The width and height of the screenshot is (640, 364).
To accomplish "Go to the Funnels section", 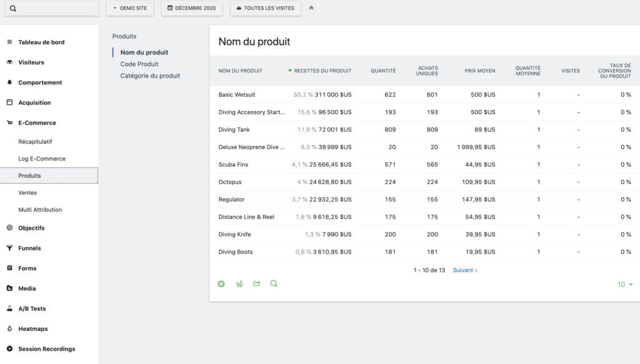I will 29,248.
